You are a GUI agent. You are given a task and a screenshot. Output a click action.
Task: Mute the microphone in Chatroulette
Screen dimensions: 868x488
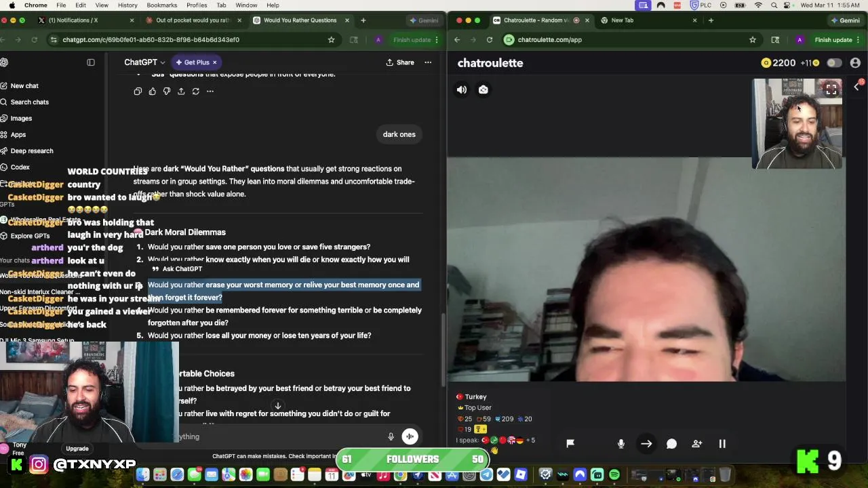(x=620, y=443)
